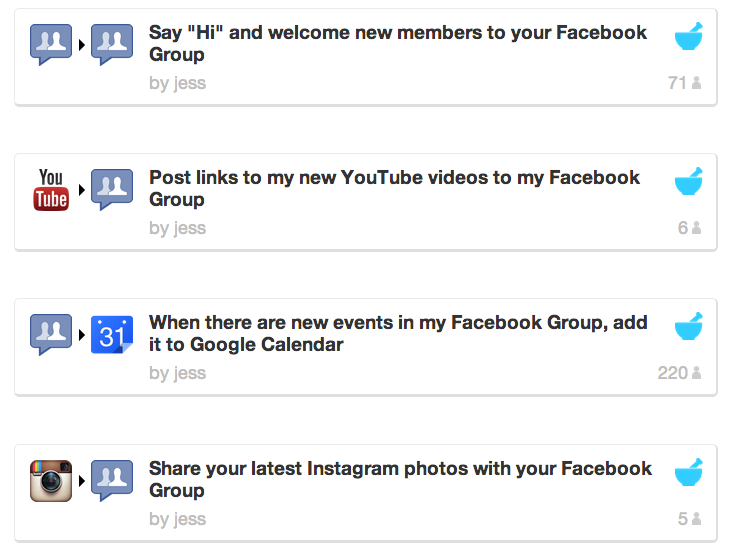The width and height of the screenshot is (736, 558).
Task: Click the Instagram camera trigger icon
Action: point(51,481)
